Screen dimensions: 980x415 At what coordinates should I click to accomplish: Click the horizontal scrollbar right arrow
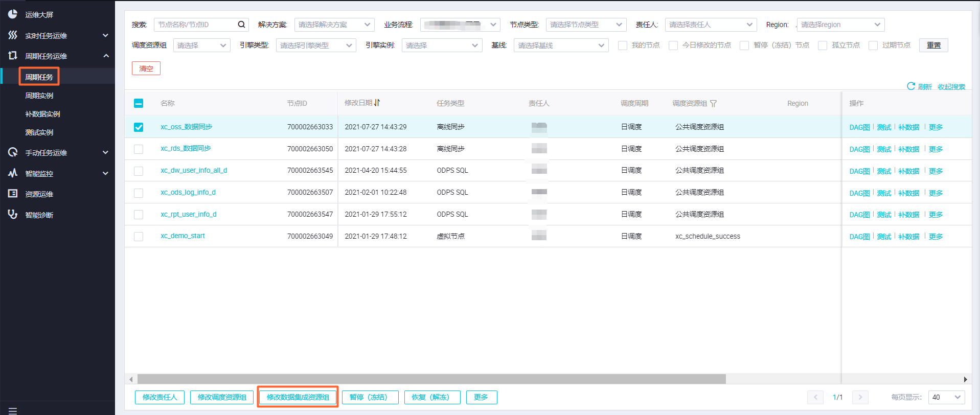coord(965,379)
